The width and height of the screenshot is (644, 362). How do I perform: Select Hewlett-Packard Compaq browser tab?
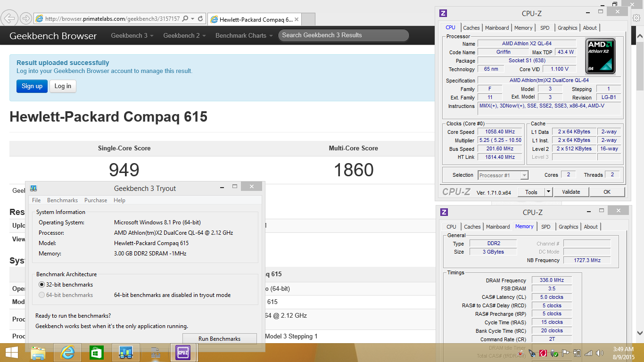(x=254, y=19)
